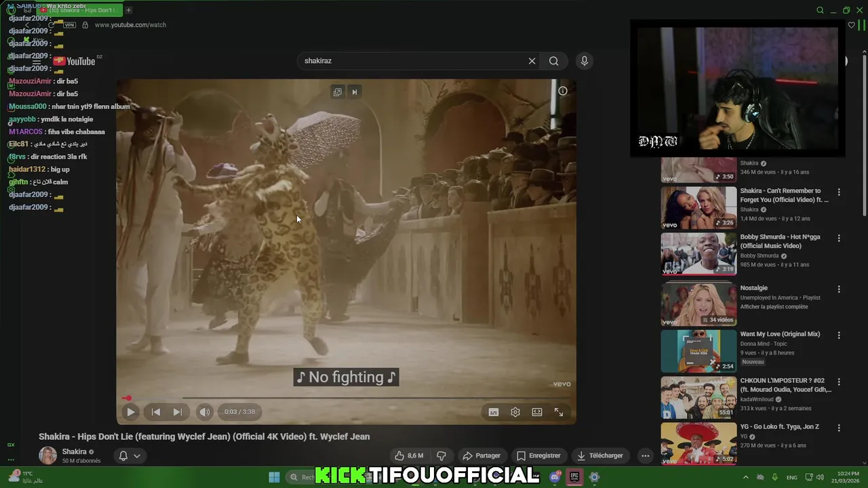Open the Nostalgie playlist thumbnail

point(698,304)
